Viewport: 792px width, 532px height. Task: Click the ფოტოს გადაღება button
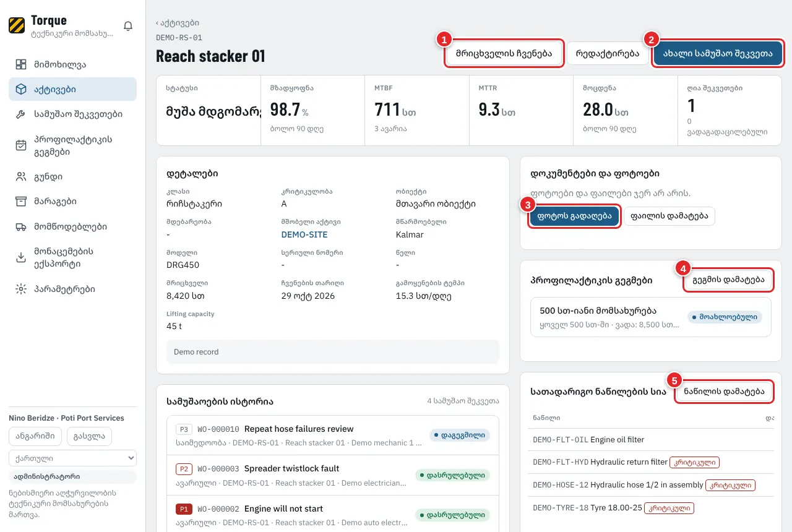575,216
